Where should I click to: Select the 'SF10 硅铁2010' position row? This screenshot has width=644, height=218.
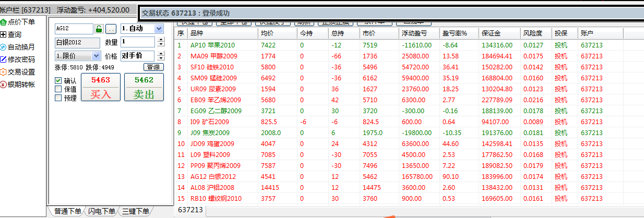click(400, 67)
